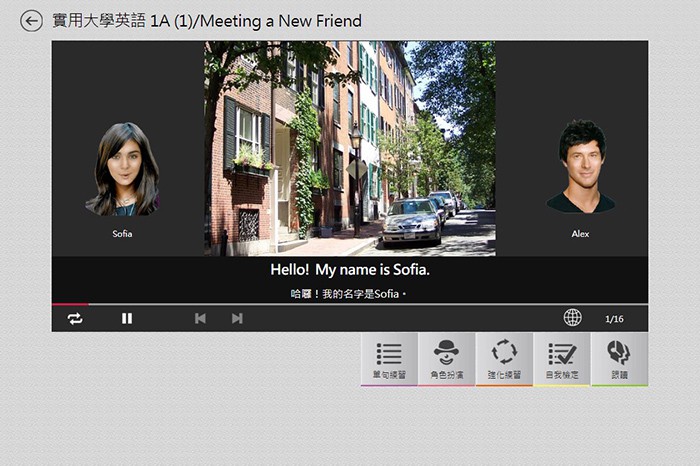Open the 角色扮演 role play mode
Viewport: 700px width, 466px height.
click(447, 359)
